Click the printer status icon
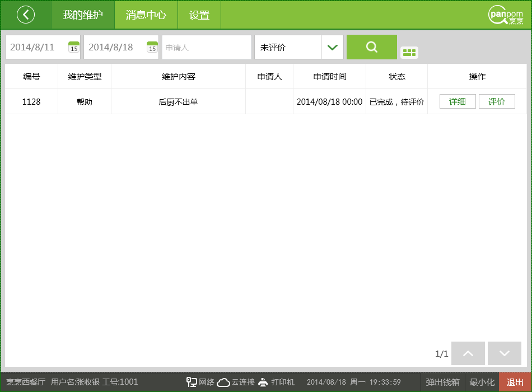The width and height of the screenshot is (532, 392). coord(263,382)
